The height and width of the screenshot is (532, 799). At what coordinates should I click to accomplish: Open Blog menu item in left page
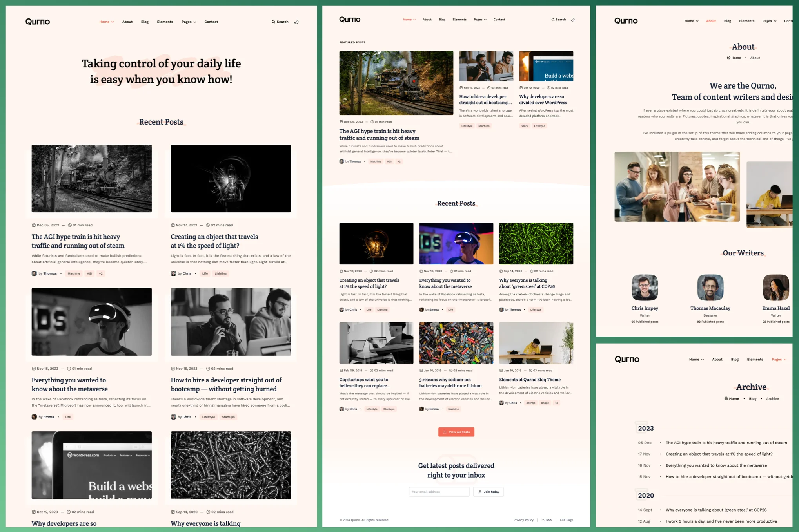(145, 22)
